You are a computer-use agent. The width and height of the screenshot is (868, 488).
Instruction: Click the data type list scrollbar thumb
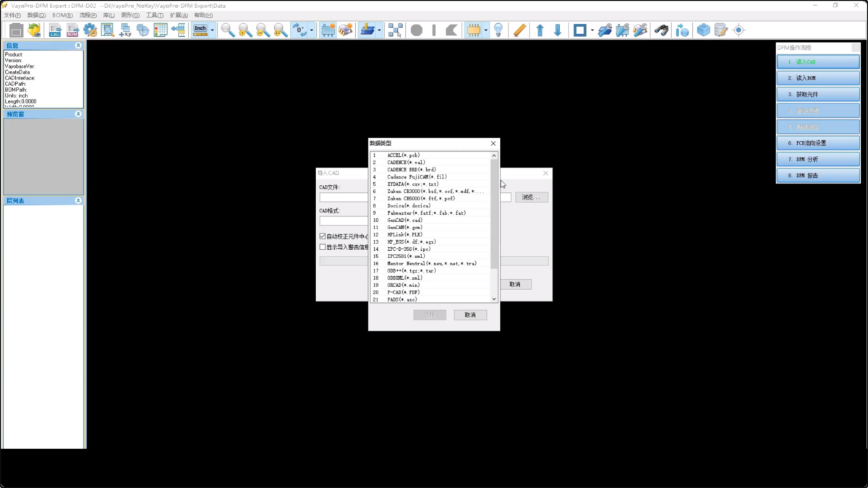click(495, 213)
